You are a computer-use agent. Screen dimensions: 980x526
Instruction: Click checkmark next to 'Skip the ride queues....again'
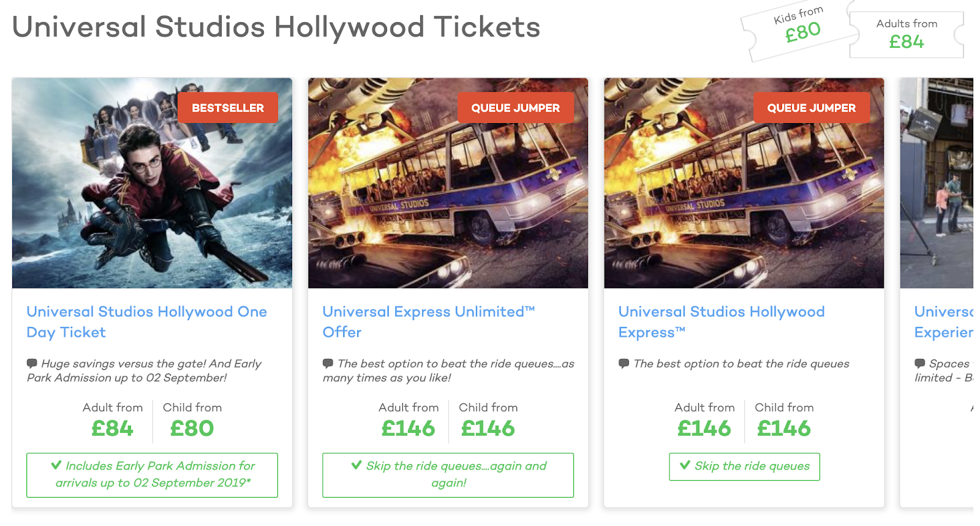point(356,465)
